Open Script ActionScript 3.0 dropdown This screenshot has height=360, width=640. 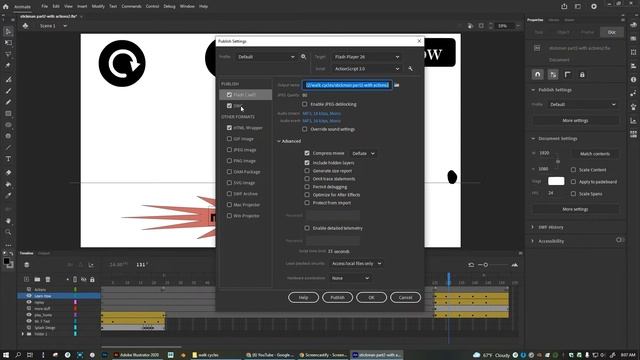point(367,69)
